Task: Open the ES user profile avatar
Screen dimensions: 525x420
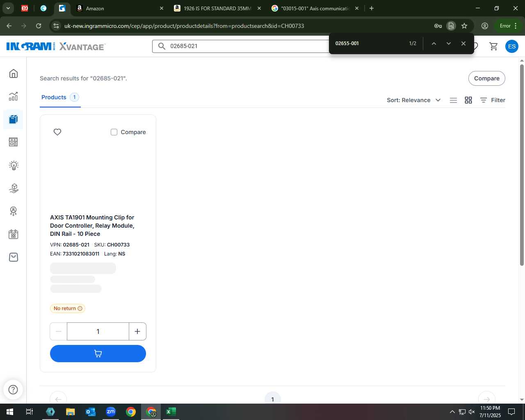Action: click(x=512, y=46)
